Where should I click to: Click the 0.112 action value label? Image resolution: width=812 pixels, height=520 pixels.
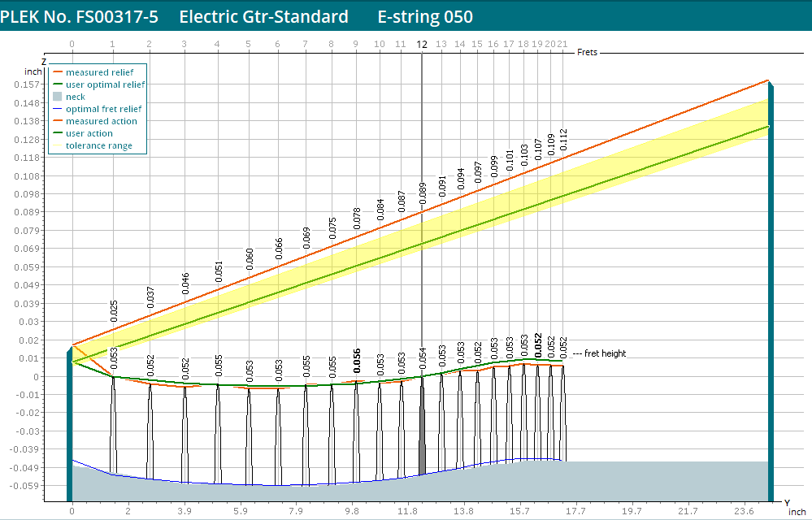pyautogui.click(x=563, y=139)
